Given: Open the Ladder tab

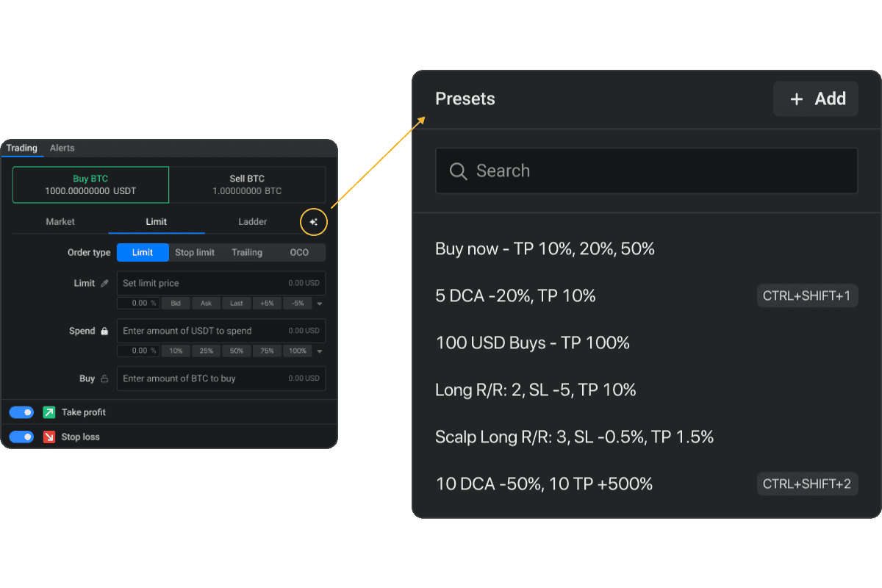Looking at the screenshot, I should (252, 221).
